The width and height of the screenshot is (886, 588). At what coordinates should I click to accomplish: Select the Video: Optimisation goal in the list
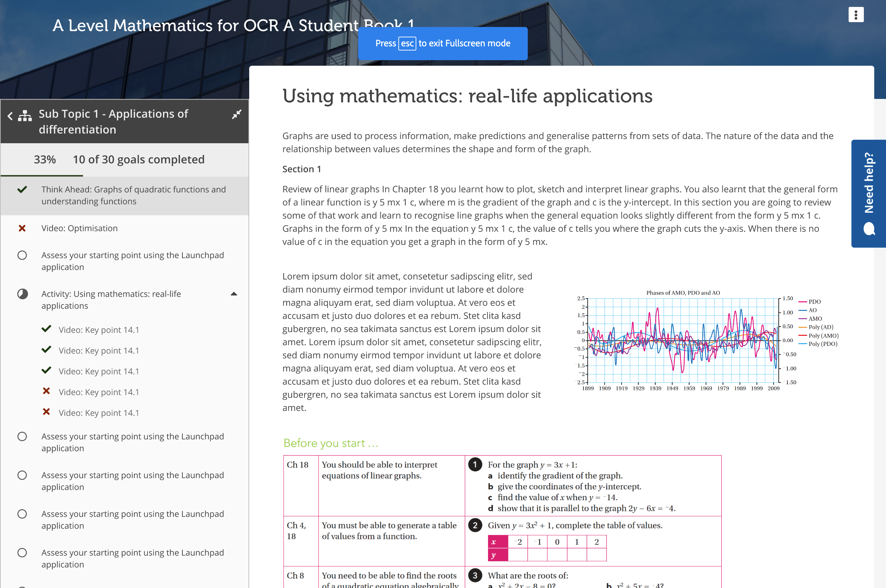(79, 228)
